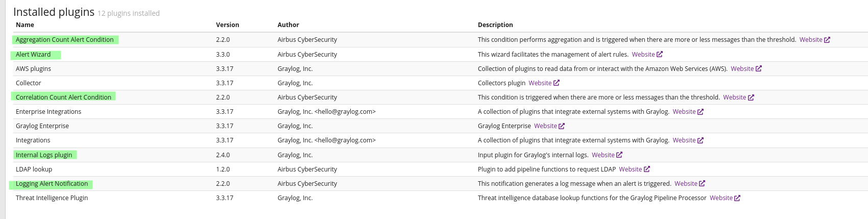Click external link icon for Correlation Count Alert Condition
The image size is (868, 219).
coord(751,97)
